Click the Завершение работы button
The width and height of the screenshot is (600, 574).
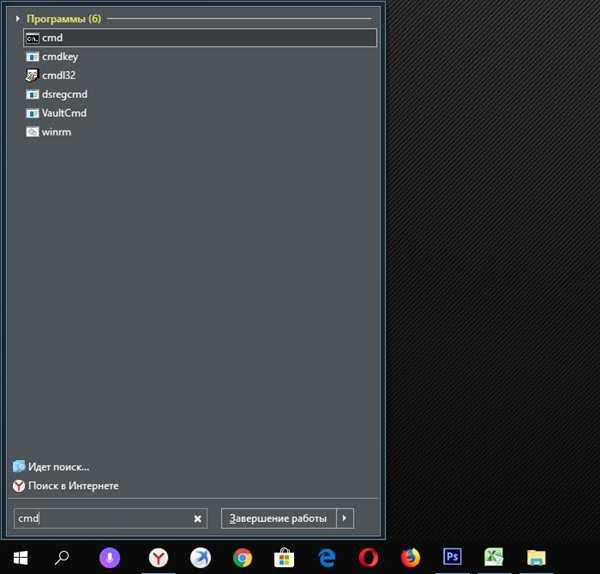[x=278, y=518]
